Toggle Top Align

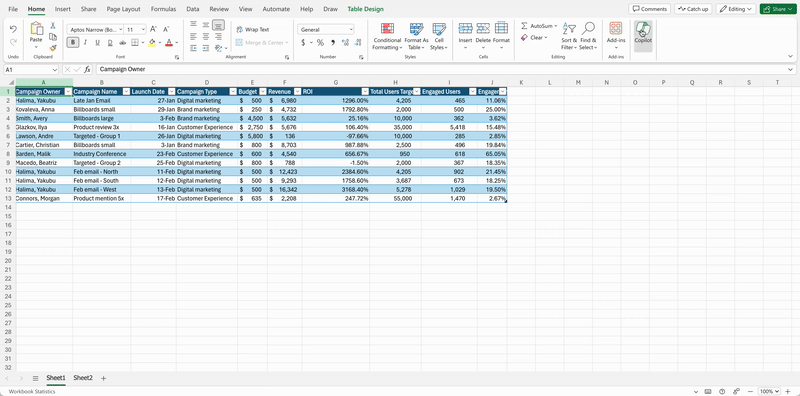tap(193, 24)
